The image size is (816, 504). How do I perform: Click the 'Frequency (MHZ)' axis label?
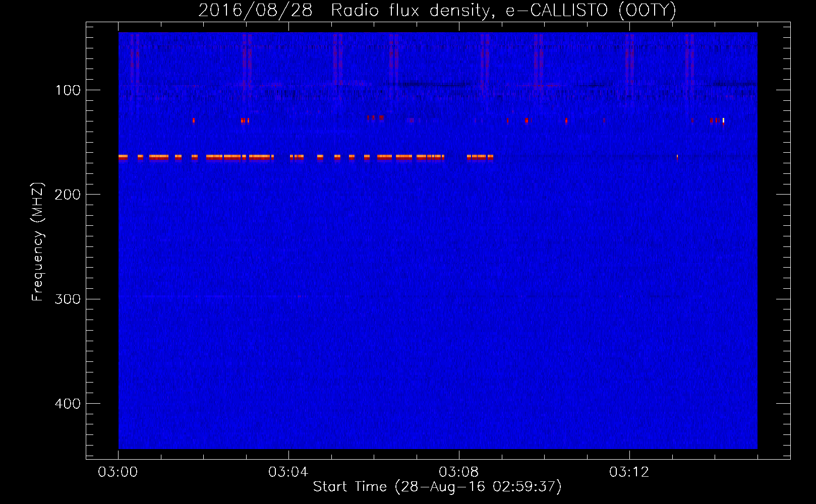(38, 241)
